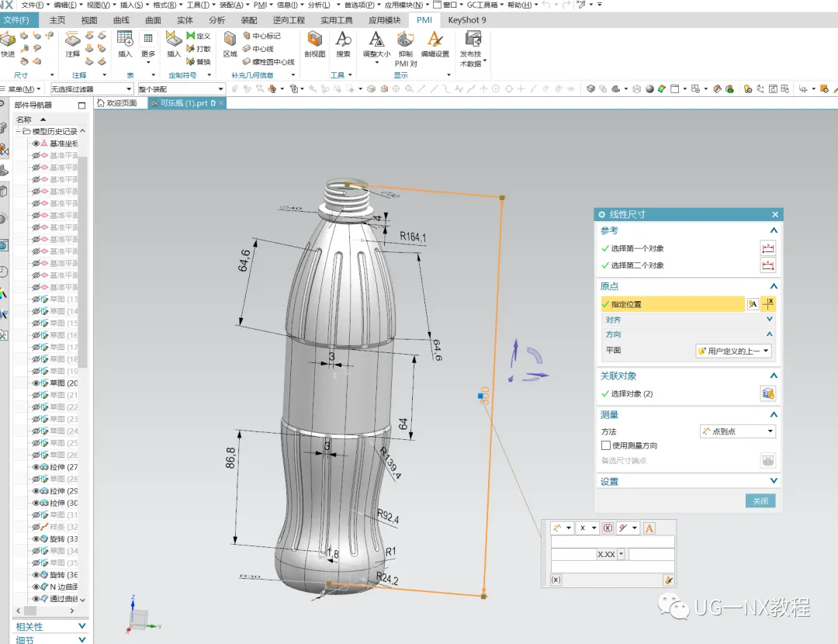Viewport: 838px width, 644px height.
Task: Switch to the 曲线 ribbon tab
Action: [x=121, y=20]
